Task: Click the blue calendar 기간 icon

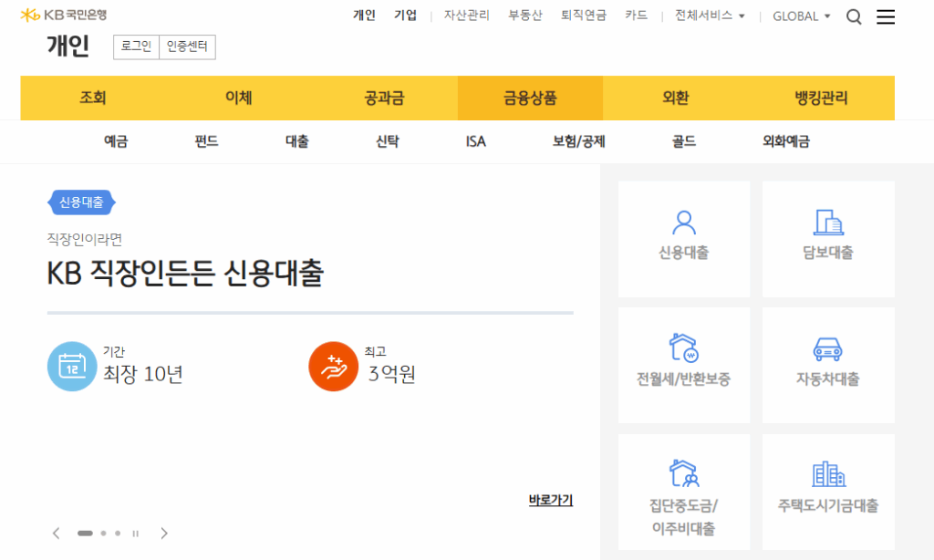Action: pyautogui.click(x=72, y=367)
